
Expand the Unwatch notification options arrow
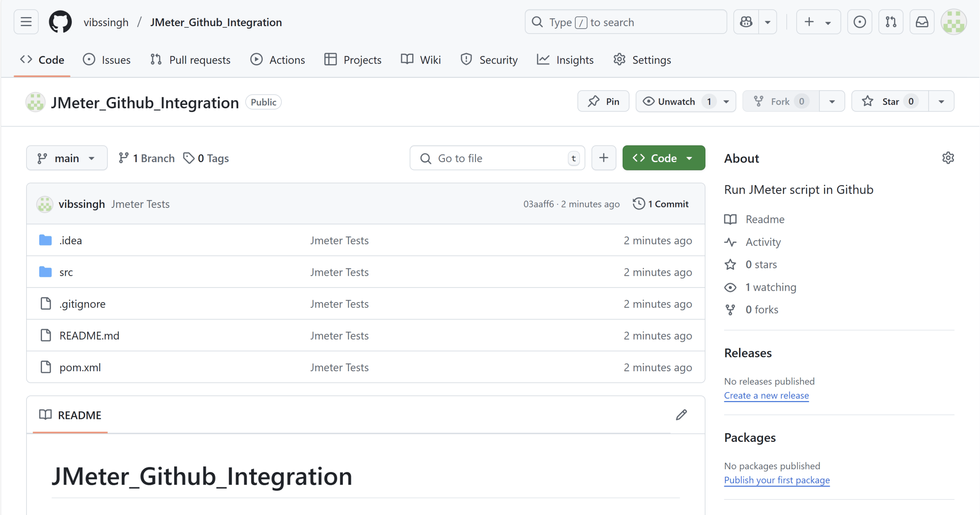click(x=726, y=101)
